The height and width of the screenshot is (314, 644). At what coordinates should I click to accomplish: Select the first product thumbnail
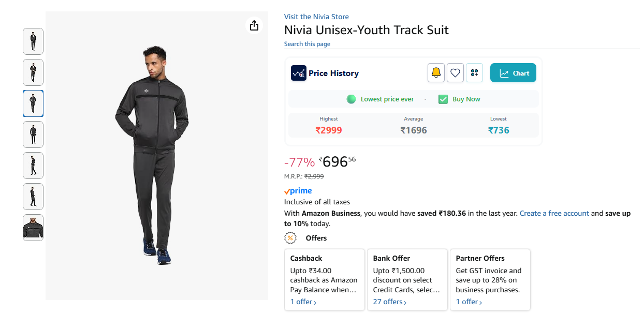pos(33,41)
